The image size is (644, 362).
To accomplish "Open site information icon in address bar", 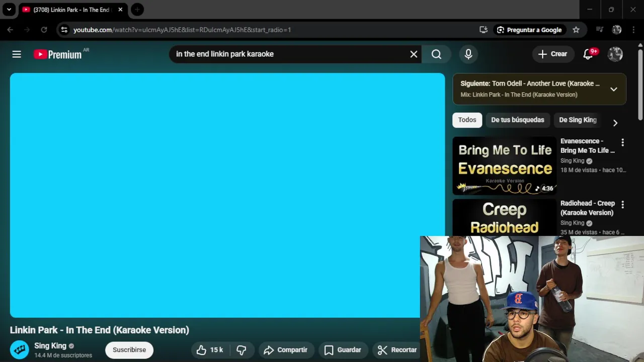I will click(64, 30).
